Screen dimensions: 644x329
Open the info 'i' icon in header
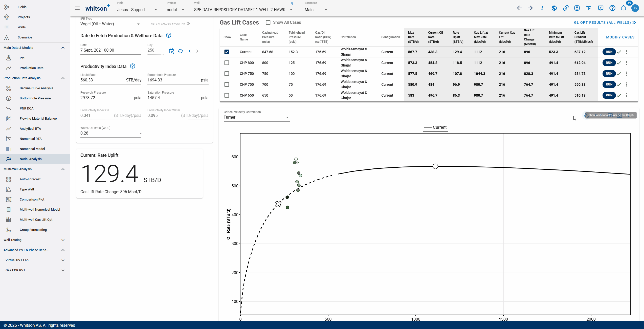coord(542,8)
